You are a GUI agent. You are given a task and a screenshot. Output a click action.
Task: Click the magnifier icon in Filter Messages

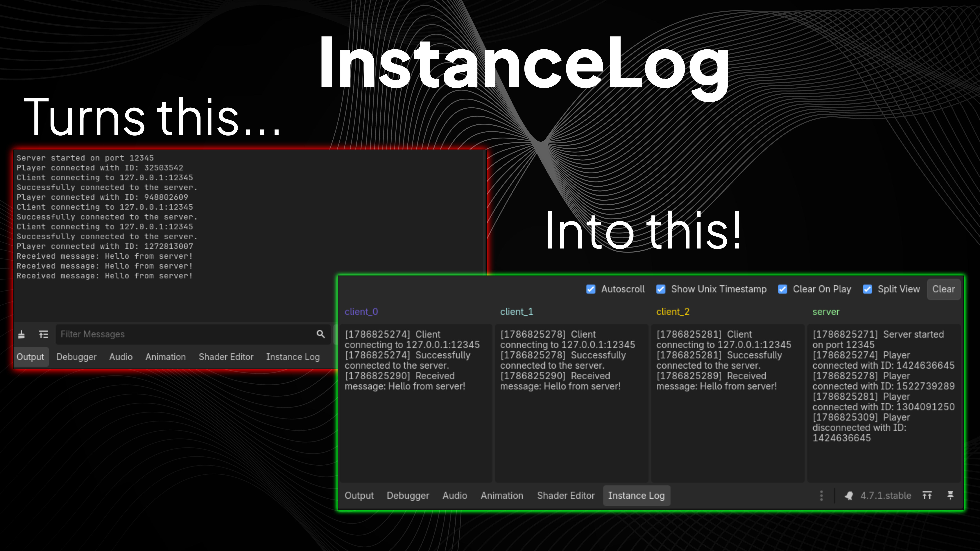point(321,334)
